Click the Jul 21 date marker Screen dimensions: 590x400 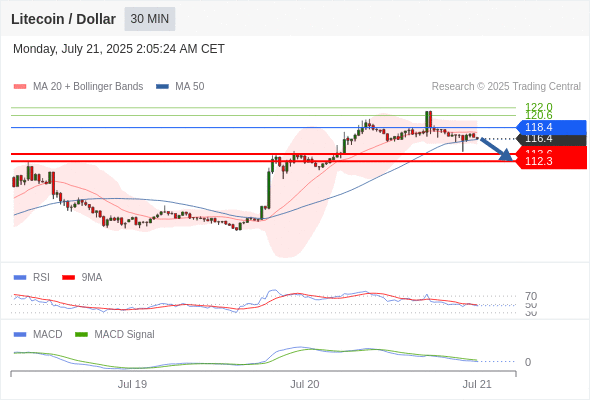point(477,384)
